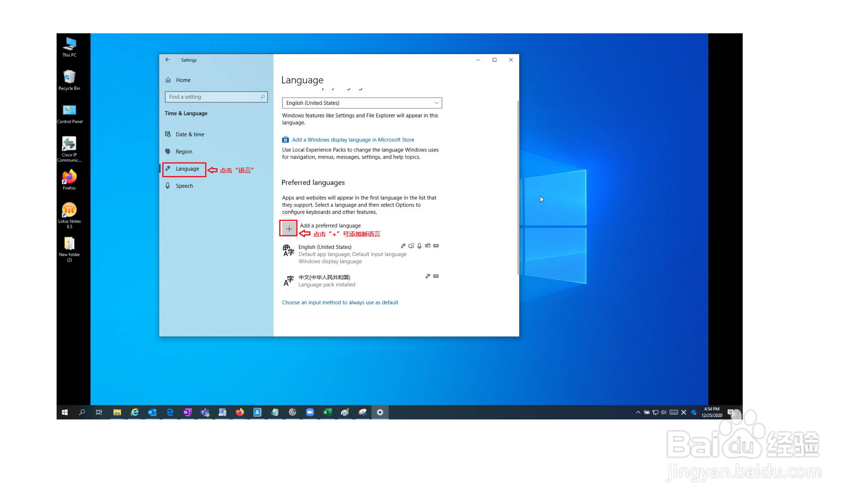868x501 pixels.
Task: Select English (United States) language entry
Action: [360, 254]
